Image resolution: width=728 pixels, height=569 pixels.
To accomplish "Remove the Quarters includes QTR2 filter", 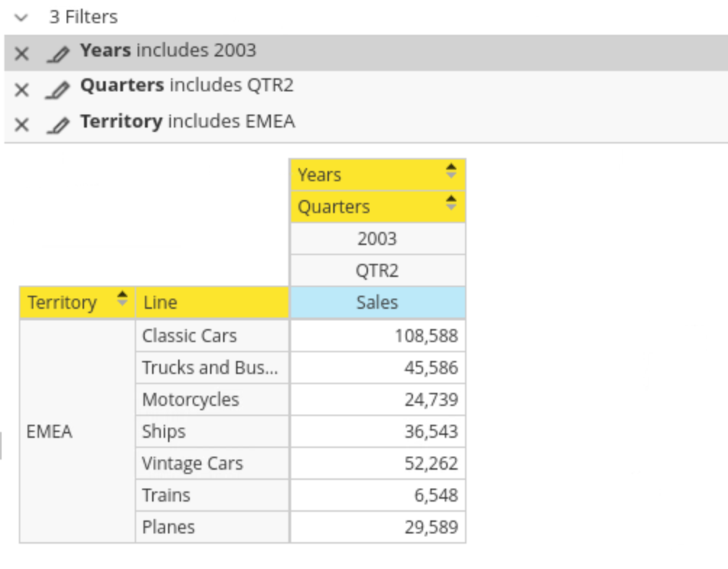I will point(22,89).
